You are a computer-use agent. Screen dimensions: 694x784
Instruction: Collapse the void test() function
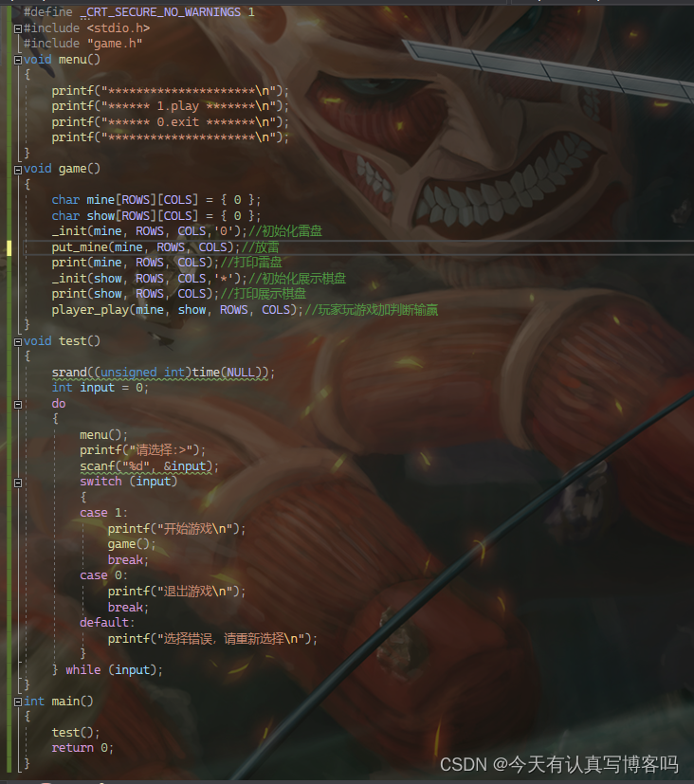[18, 342]
